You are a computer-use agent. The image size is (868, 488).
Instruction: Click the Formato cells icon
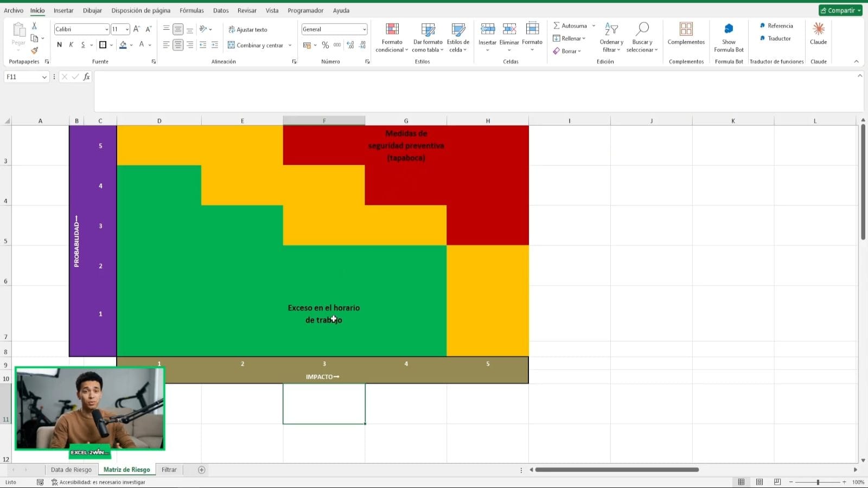click(x=532, y=29)
